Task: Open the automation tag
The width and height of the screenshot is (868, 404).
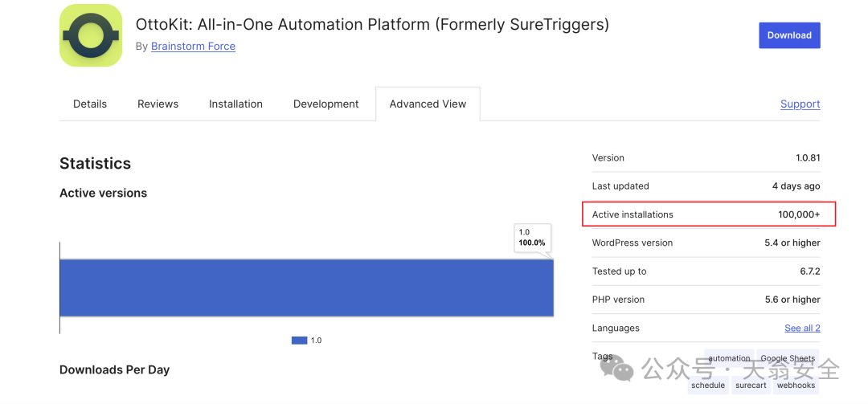Action: pos(729,358)
